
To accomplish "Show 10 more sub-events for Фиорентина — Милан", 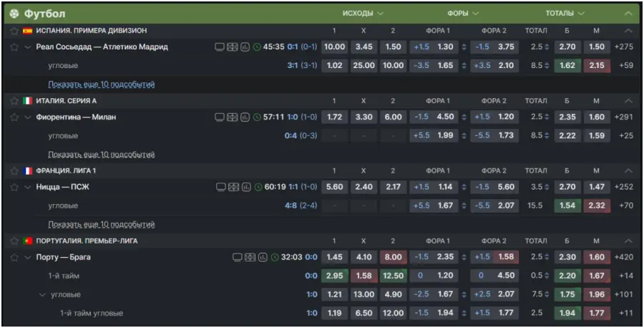I will tap(102, 155).
